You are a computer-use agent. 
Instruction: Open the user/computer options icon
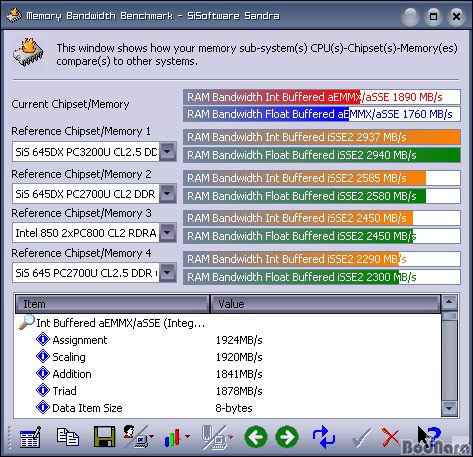(x=136, y=437)
